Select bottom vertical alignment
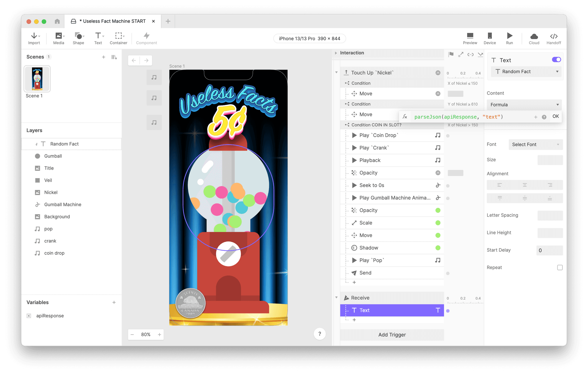 click(550, 198)
